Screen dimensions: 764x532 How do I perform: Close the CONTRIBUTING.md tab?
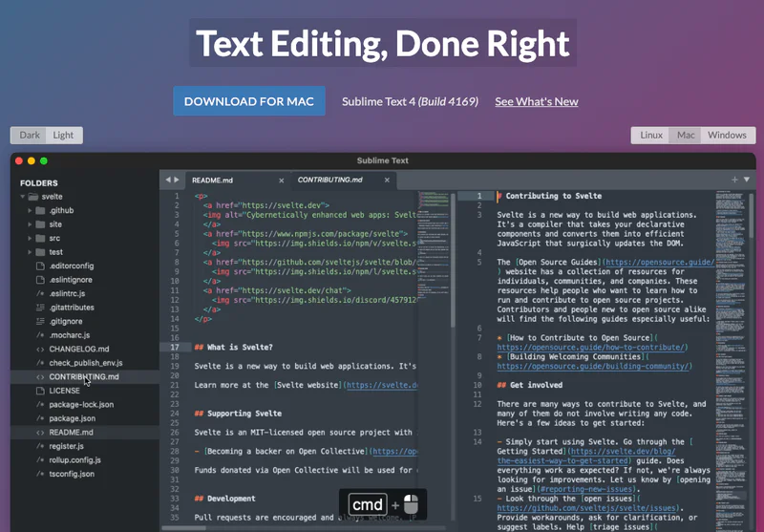(x=387, y=180)
